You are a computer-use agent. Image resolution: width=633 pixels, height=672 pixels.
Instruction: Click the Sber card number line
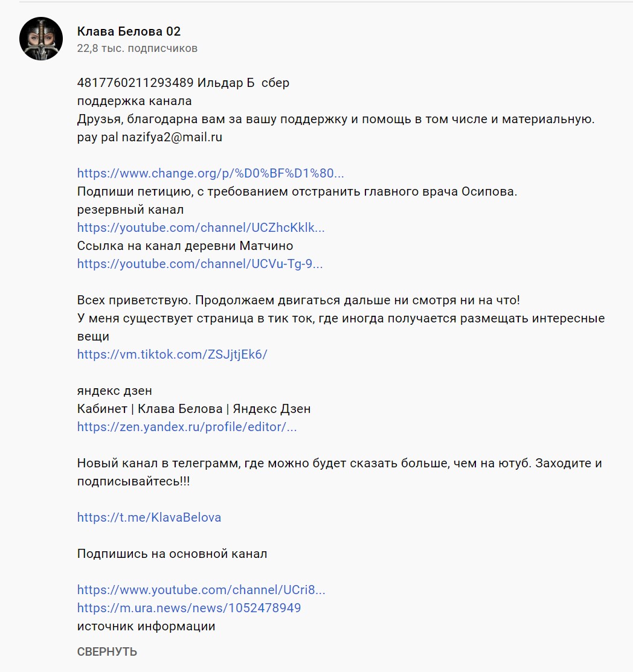[183, 83]
